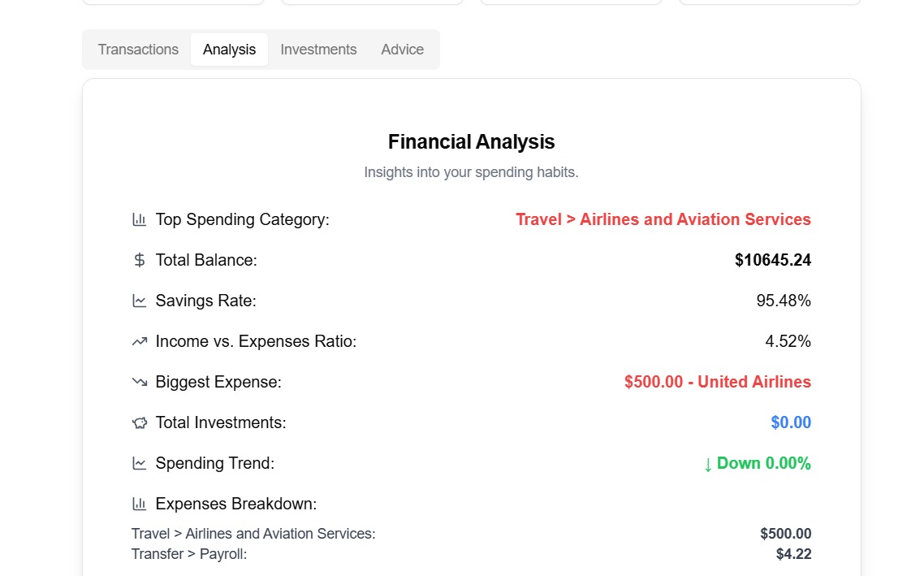
Task: Click the $500.00 - United Airlines expense
Action: point(717,382)
